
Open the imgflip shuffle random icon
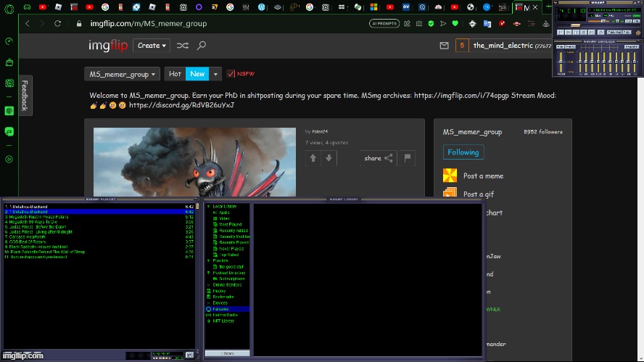182,46
